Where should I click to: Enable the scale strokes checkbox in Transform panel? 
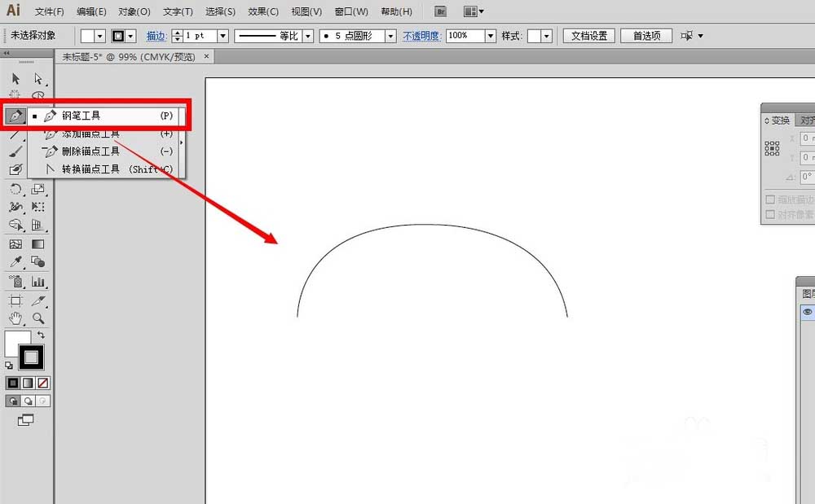pyautogui.click(x=770, y=199)
